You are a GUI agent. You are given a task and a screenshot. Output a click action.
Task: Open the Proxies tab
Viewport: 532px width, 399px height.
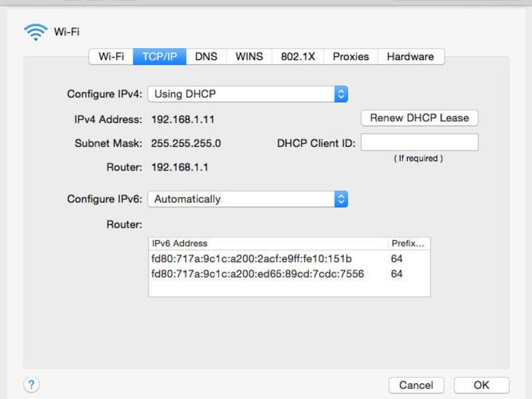coord(351,57)
